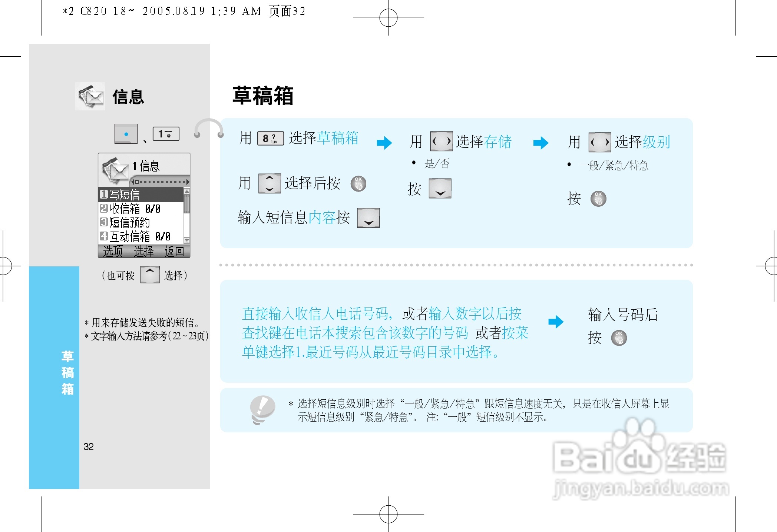Click left-right key beside 选择级别
This screenshot has width=777, height=532.
[x=599, y=142]
